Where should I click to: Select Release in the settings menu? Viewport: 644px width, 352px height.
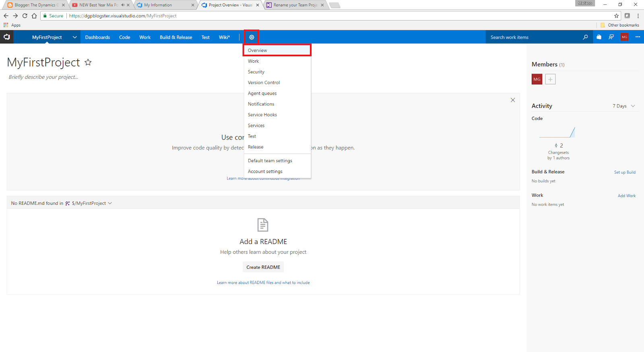[277, 147]
